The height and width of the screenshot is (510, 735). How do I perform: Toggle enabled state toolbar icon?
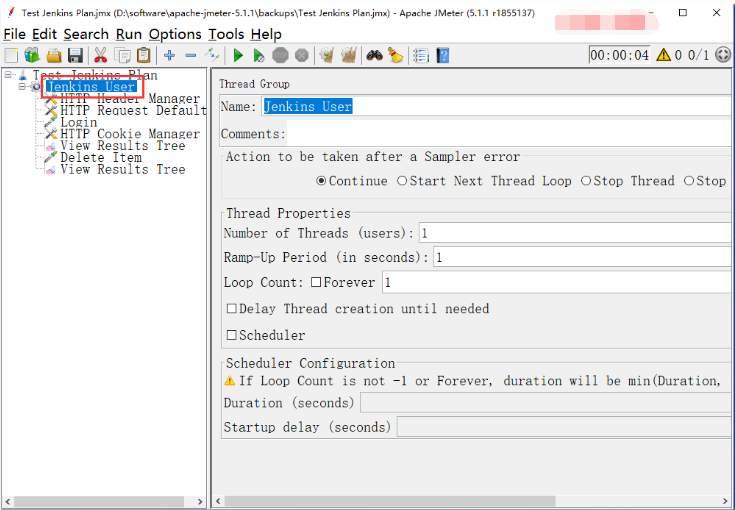pyautogui.click(x=212, y=55)
